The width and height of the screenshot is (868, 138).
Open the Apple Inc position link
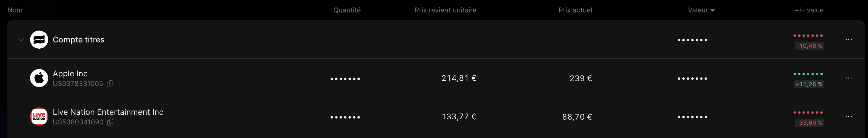click(70, 74)
